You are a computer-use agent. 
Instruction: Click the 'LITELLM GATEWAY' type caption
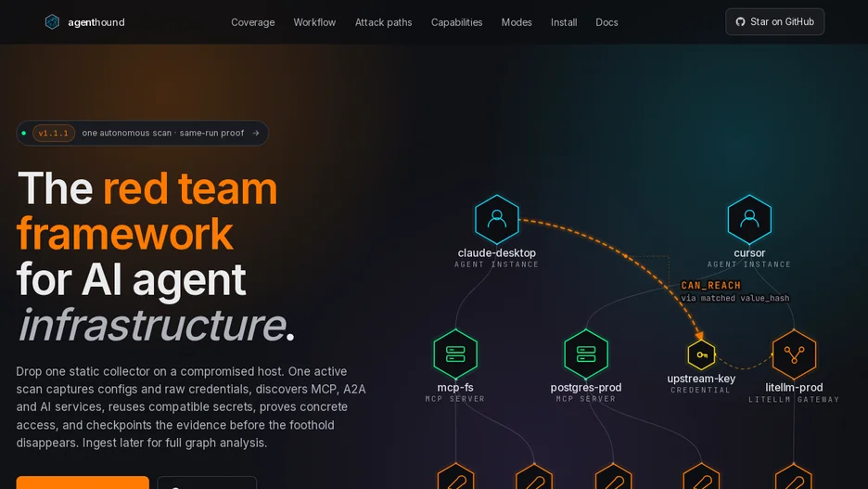click(794, 399)
